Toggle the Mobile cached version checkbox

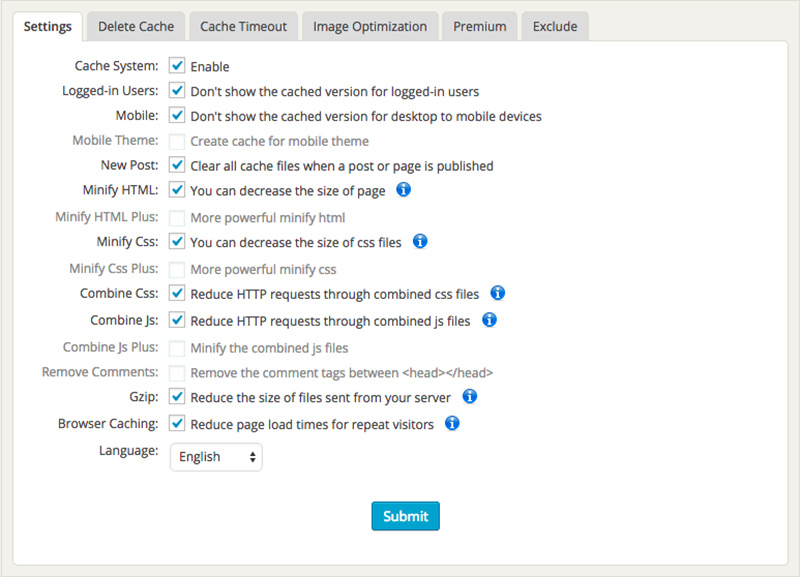point(177,116)
